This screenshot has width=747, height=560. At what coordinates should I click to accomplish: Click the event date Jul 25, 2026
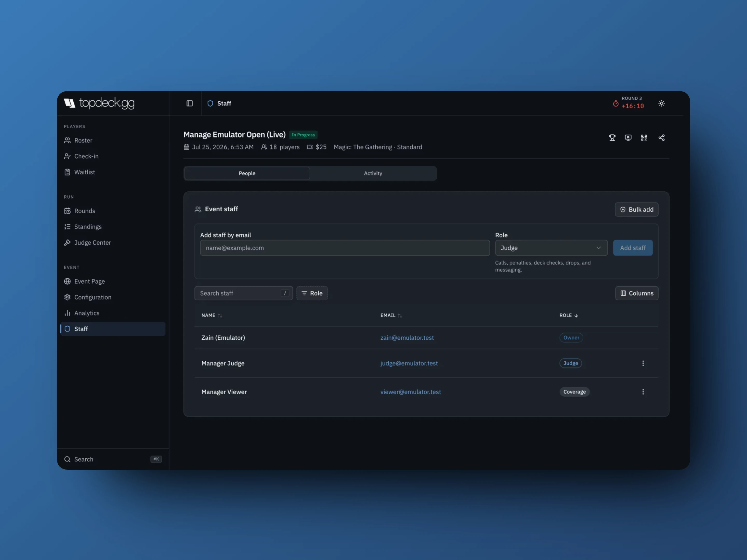[x=218, y=147]
